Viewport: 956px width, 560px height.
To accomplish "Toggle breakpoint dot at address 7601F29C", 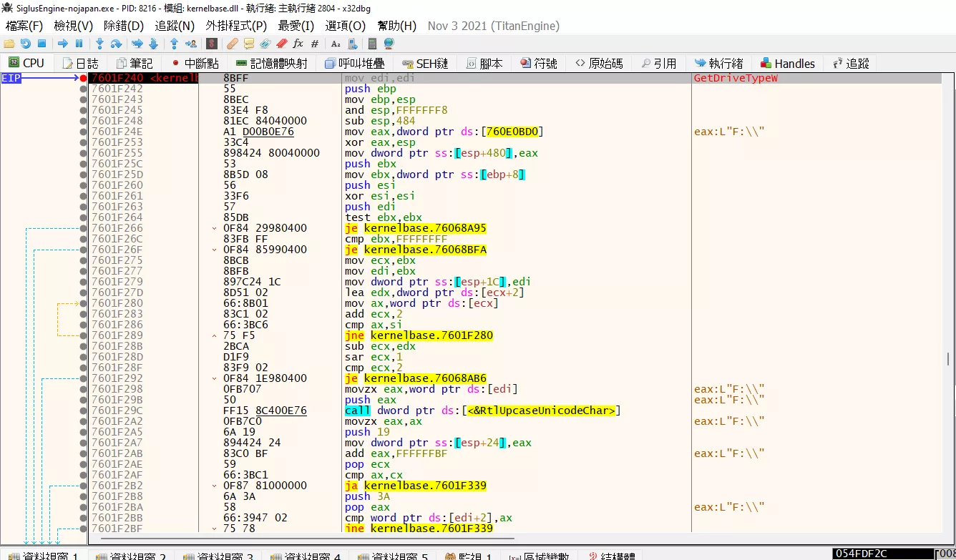I will pos(84,411).
